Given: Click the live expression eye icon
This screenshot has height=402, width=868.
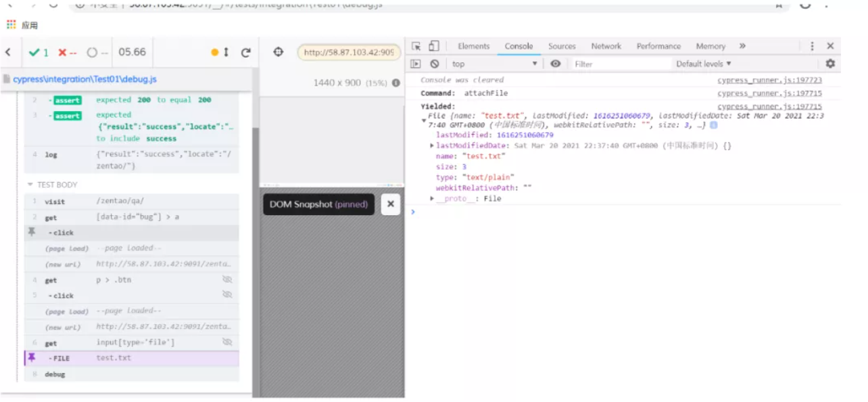Looking at the screenshot, I should [x=556, y=64].
